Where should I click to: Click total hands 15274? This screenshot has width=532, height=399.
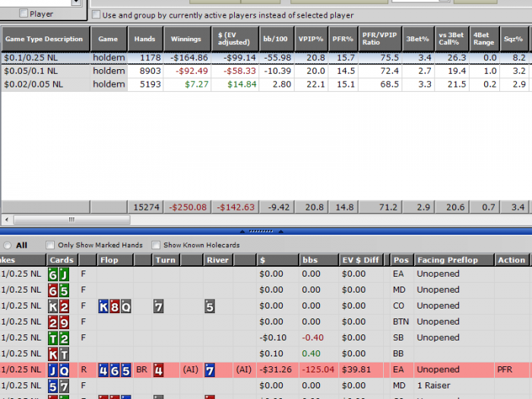tap(146, 207)
